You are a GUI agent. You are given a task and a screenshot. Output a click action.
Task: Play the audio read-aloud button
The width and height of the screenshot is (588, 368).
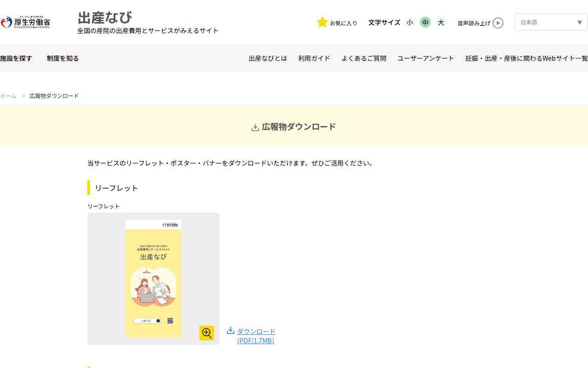point(498,23)
